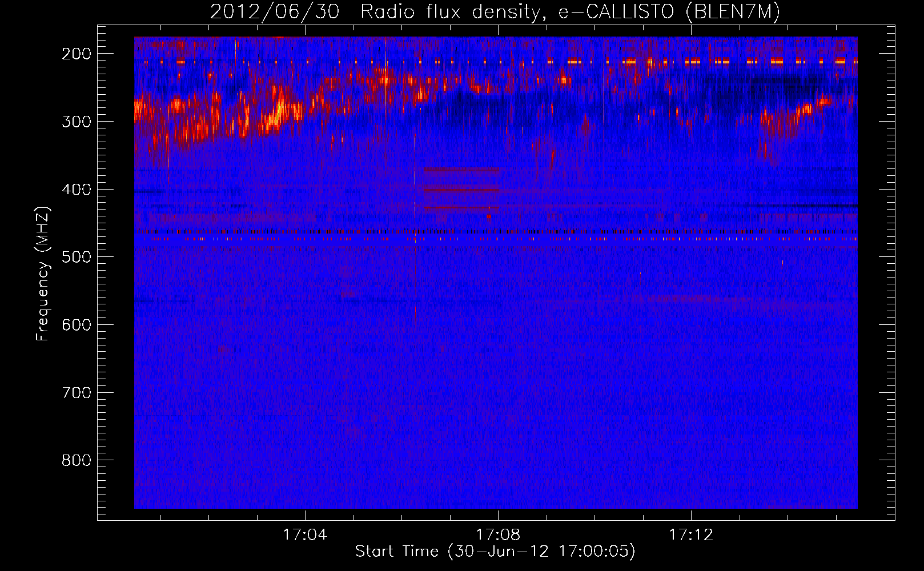Select the 800 frequency tick label

(x=76, y=460)
